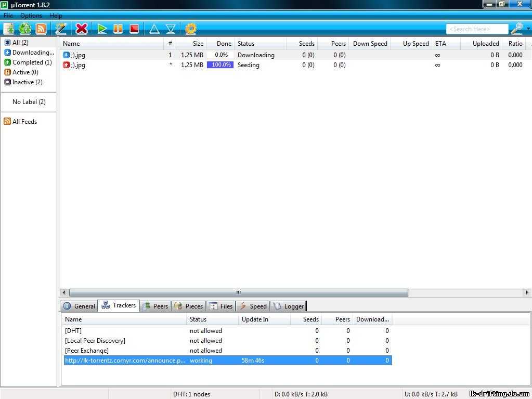Select the All (2) category
The image size is (532, 399).
click(x=29, y=43)
